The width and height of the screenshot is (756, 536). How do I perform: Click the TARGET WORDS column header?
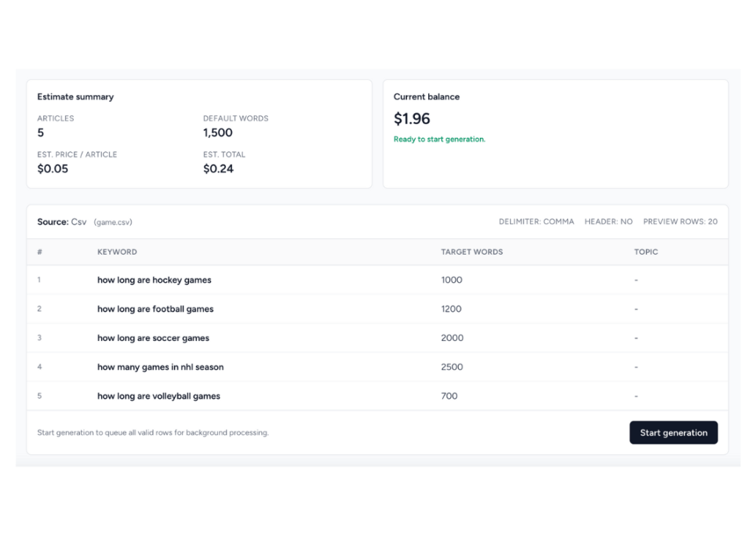[x=471, y=252]
